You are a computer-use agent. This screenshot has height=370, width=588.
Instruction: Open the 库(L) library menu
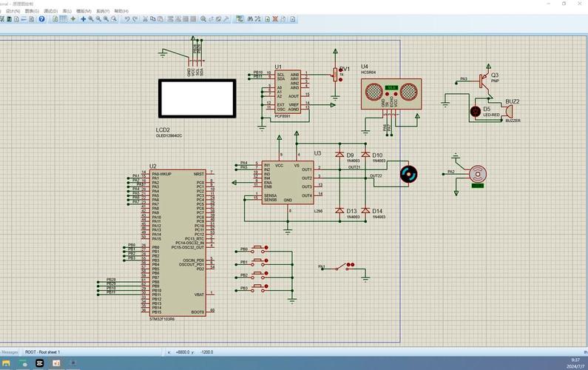point(67,11)
